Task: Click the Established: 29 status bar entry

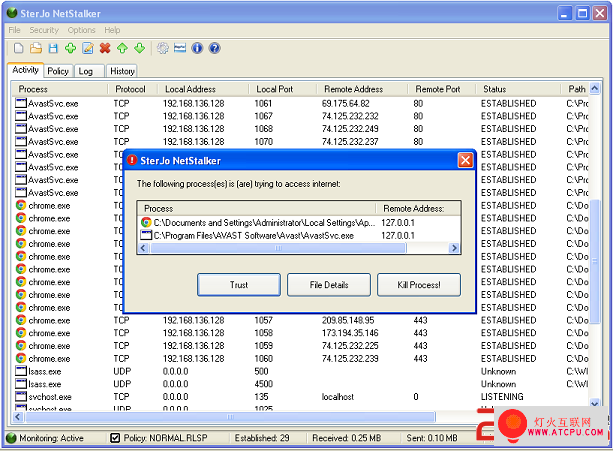Action: click(x=262, y=438)
